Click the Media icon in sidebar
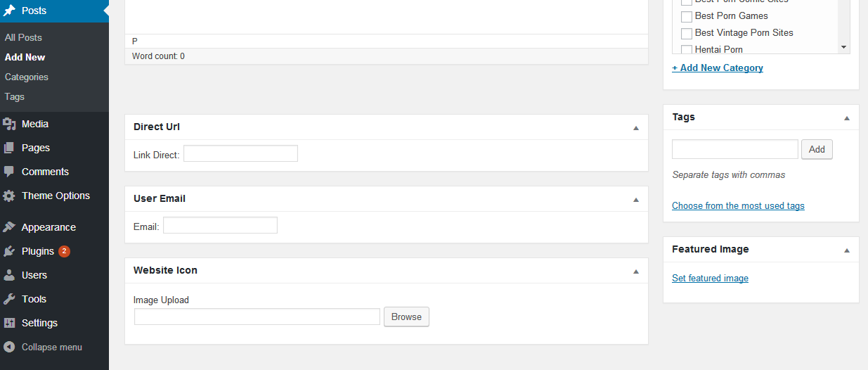This screenshot has height=370, width=868. coord(9,125)
